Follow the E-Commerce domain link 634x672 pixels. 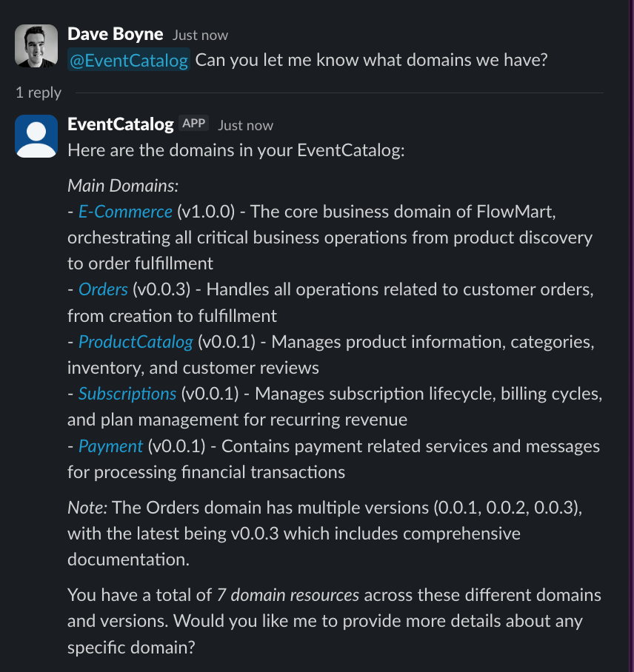tap(124, 211)
